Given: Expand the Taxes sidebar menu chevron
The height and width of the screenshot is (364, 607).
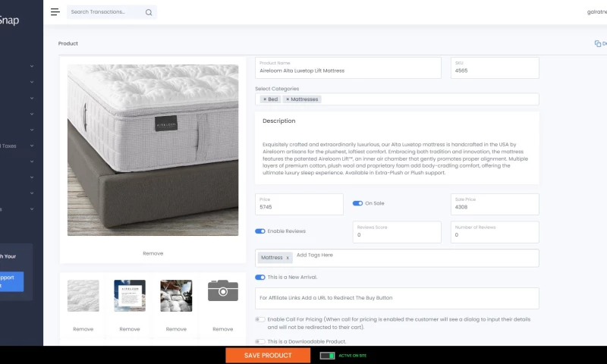Looking at the screenshot, I should [x=32, y=146].
